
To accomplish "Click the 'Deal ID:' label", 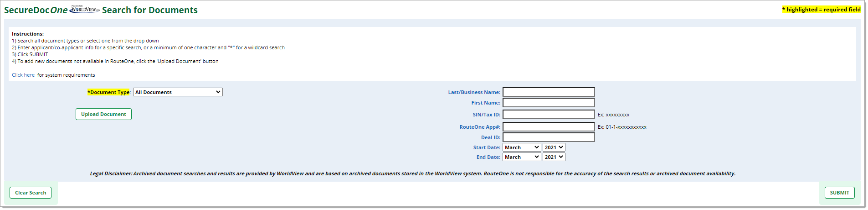I will coord(491,137).
